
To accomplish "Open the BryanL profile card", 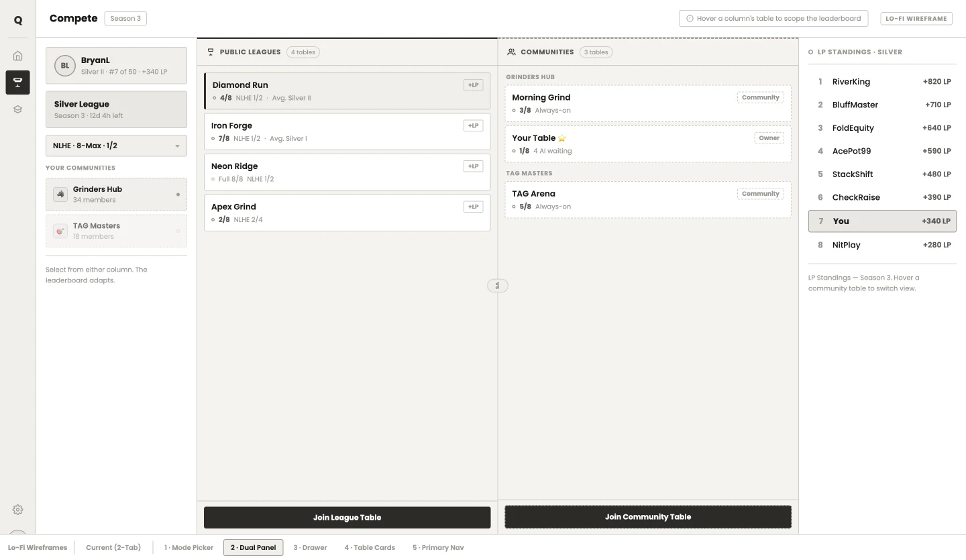I will click(116, 65).
